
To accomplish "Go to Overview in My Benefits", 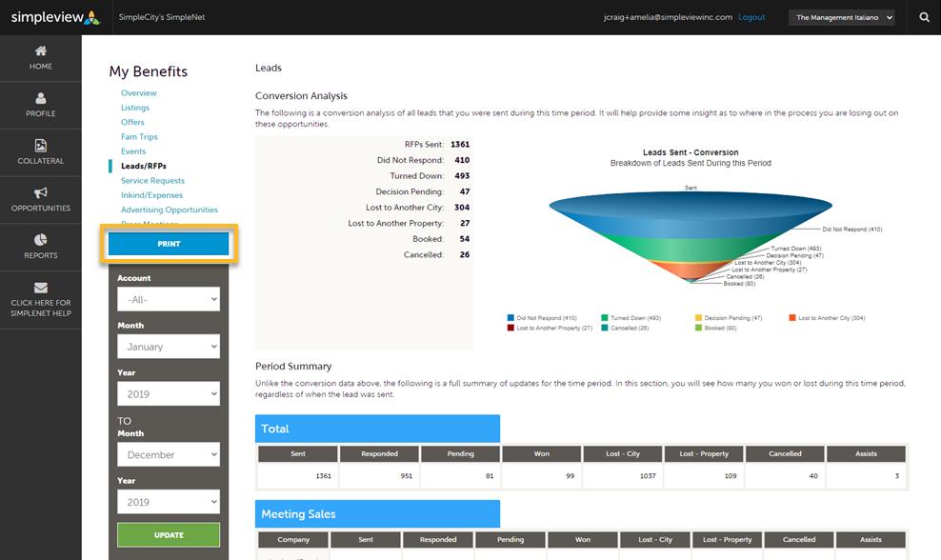I will click(139, 93).
